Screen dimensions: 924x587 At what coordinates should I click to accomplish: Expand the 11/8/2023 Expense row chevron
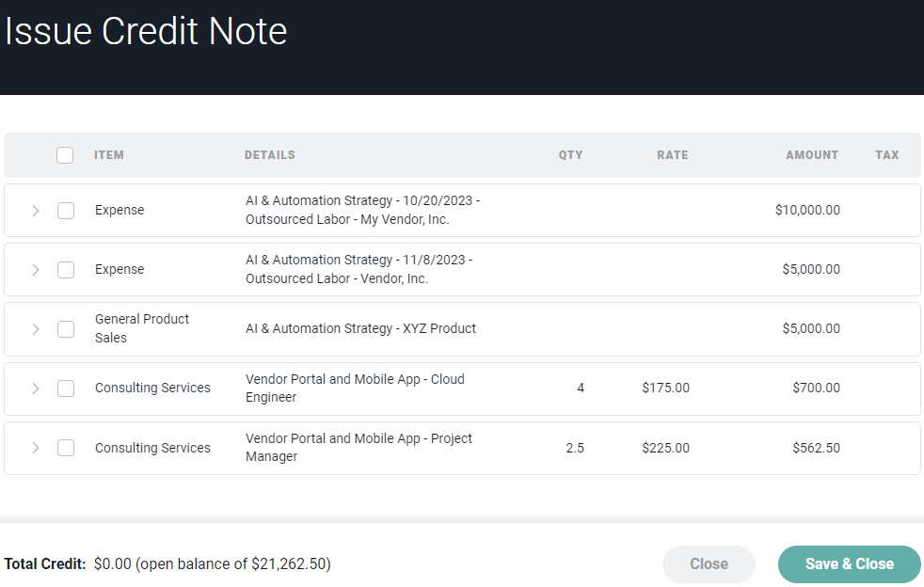coord(36,270)
